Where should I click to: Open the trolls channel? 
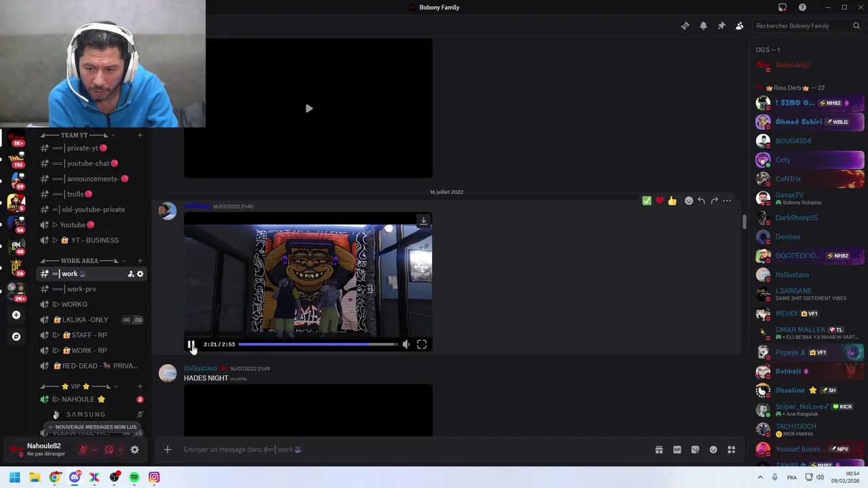pyautogui.click(x=91, y=195)
